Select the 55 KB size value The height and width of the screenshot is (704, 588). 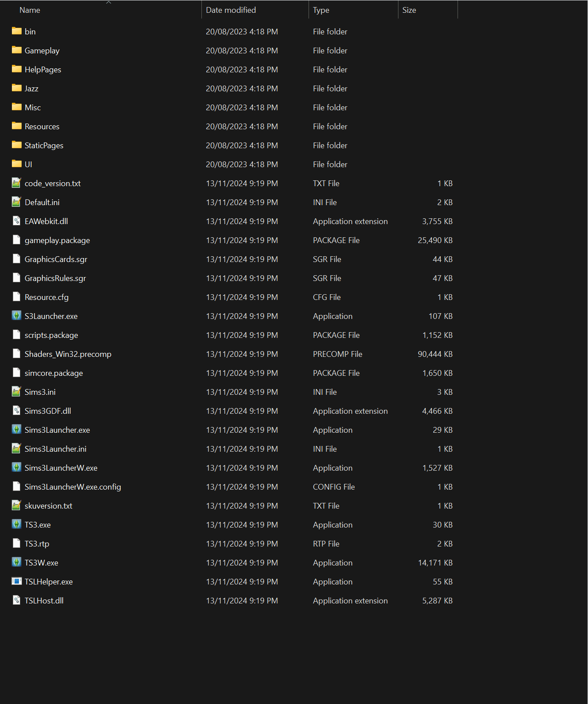[443, 581]
